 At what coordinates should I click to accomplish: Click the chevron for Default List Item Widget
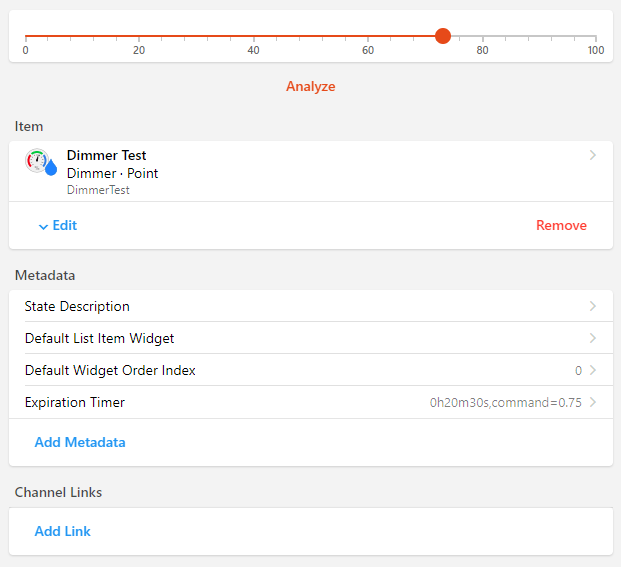(x=593, y=338)
